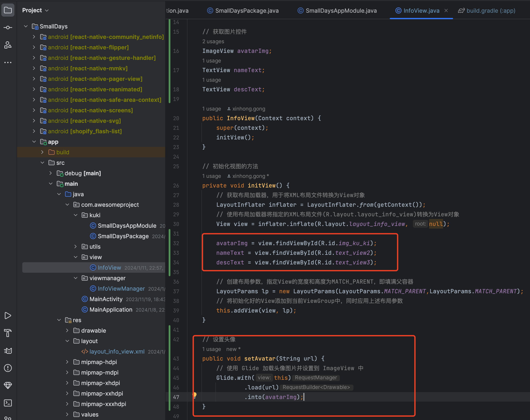530x420 pixels.
Task: Switch to build.gradle (:app) tab
Action: (487, 10)
